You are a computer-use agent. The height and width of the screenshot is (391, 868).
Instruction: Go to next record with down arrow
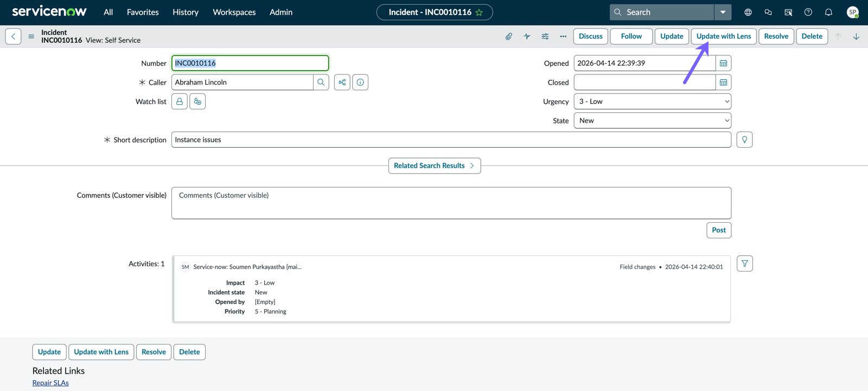tap(856, 36)
